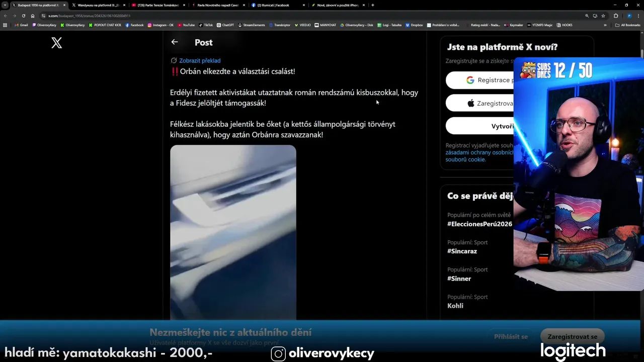Click the X logo in the left sidebar
Image resolution: width=644 pixels, height=362 pixels.
coord(57,43)
